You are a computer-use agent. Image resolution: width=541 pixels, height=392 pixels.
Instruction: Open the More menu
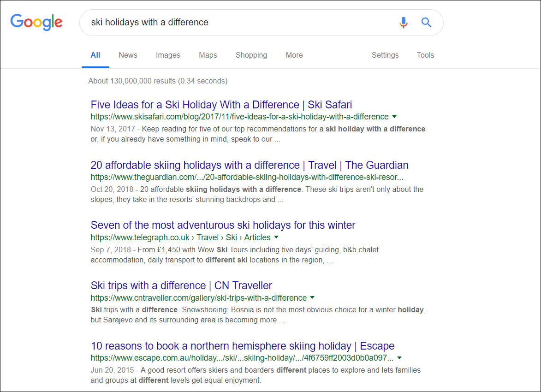point(294,55)
